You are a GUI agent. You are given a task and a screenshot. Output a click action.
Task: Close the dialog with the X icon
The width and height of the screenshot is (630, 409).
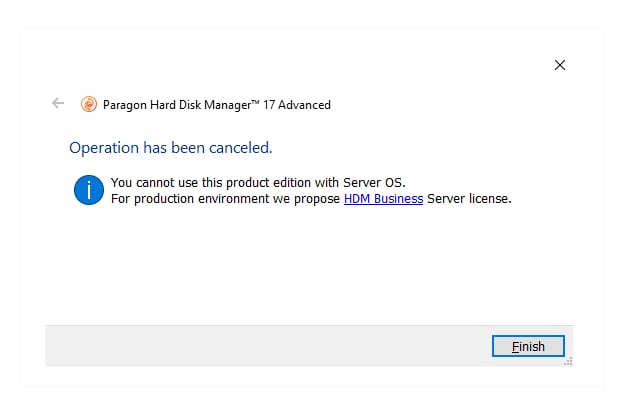pos(560,65)
